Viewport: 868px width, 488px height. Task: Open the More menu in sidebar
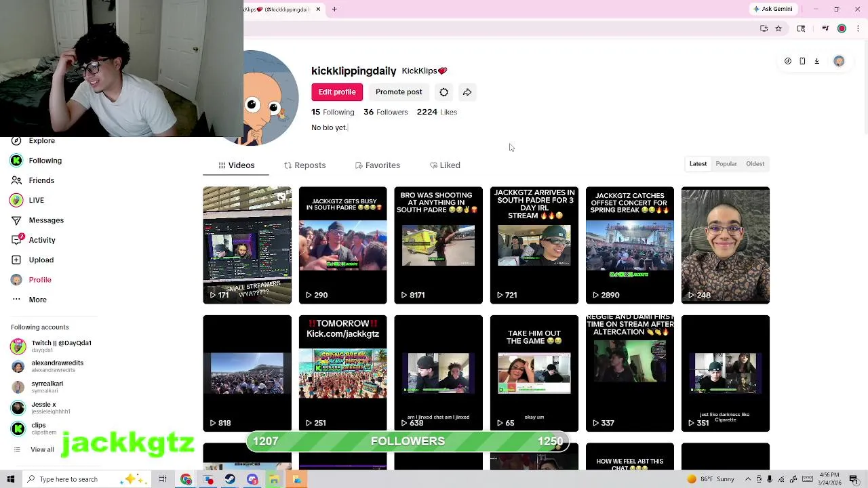coord(29,300)
